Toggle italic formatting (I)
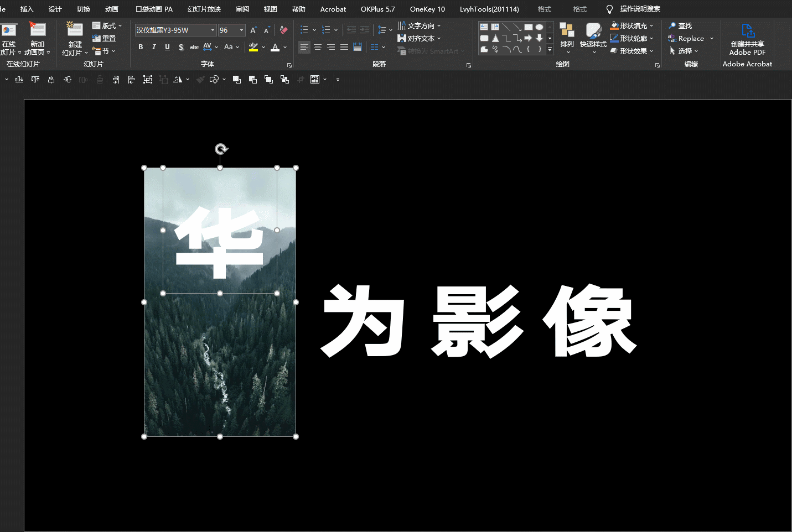 pyautogui.click(x=154, y=47)
